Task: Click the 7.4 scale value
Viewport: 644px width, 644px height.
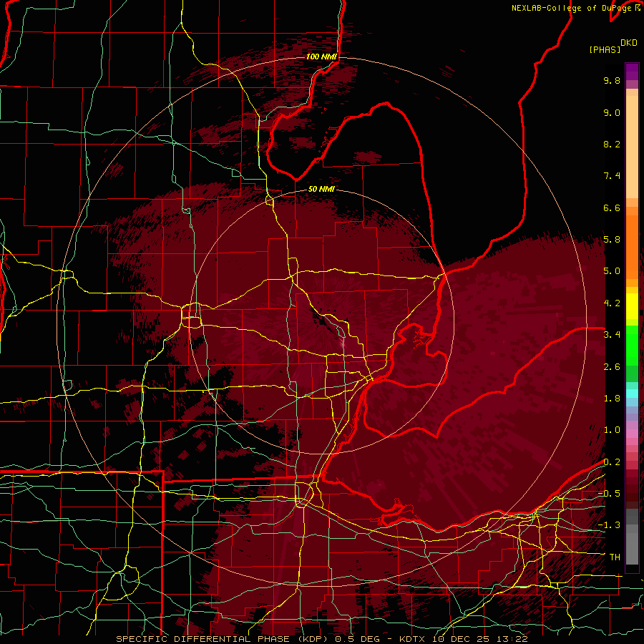Action: (x=612, y=176)
